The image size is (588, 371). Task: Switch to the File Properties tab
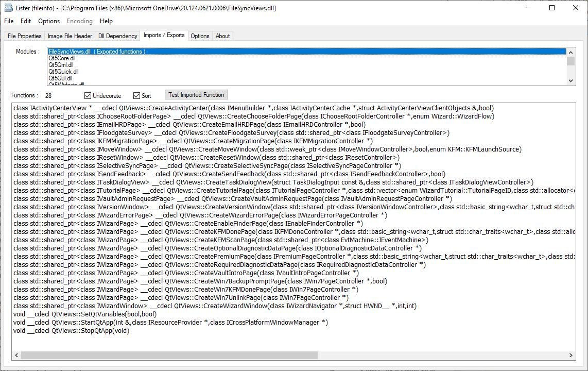pyautogui.click(x=24, y=36)
